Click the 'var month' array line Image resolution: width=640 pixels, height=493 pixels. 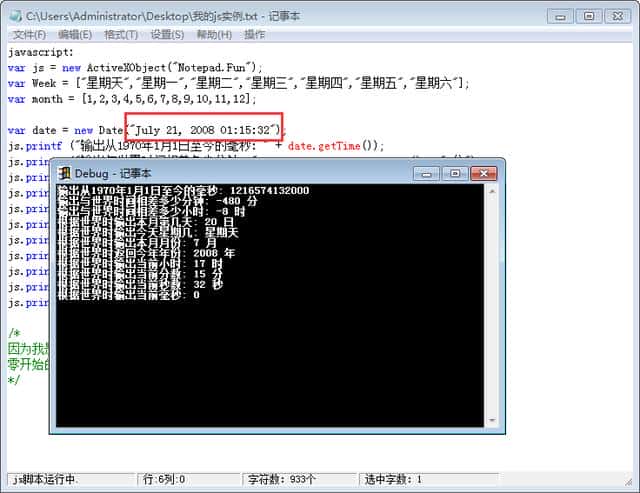click(x=132, y=99)
